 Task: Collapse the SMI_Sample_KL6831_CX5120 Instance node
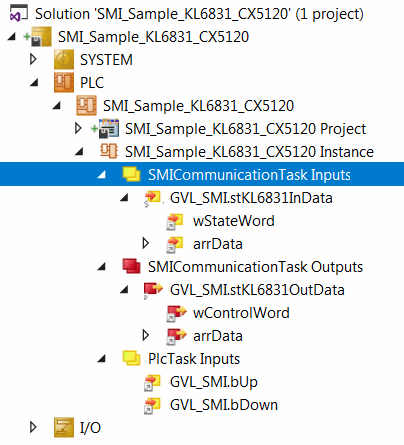pos(79,152)
